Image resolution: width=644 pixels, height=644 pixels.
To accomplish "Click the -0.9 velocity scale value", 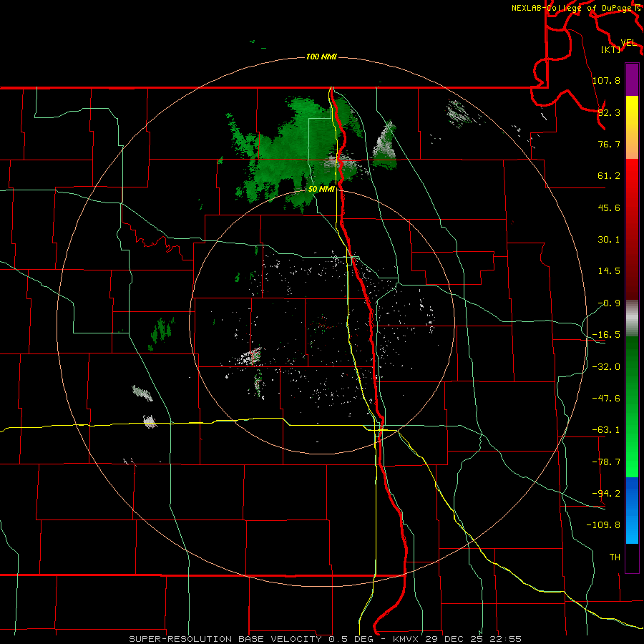I will coord(609,303).
